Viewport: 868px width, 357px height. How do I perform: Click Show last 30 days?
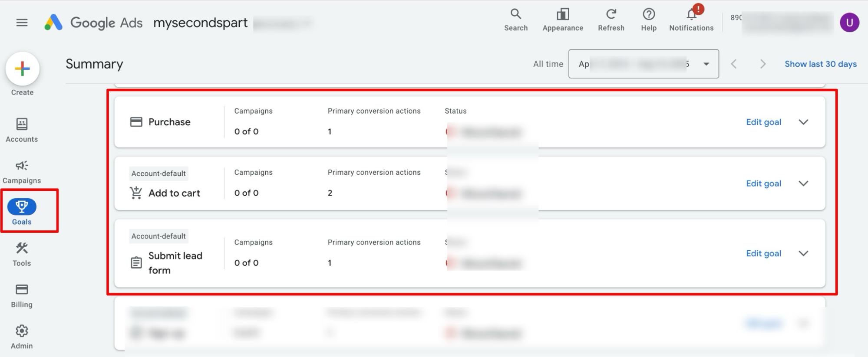[x=821, y=64]
